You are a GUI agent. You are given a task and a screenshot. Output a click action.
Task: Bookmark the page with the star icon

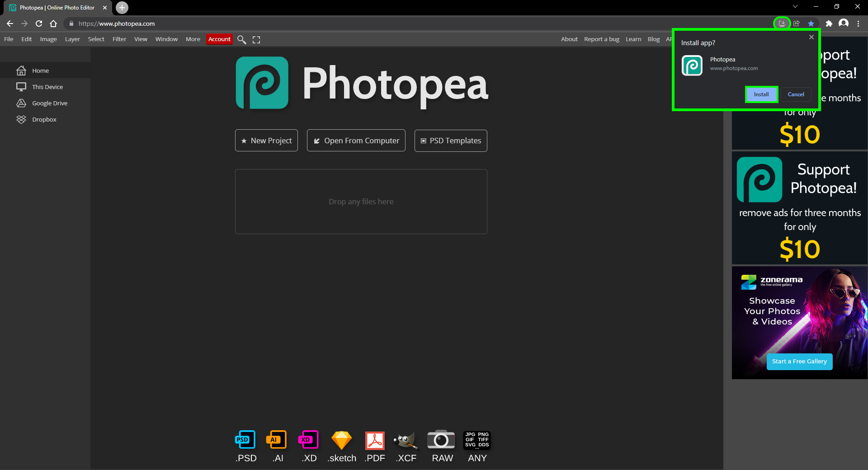pos(811,23)
